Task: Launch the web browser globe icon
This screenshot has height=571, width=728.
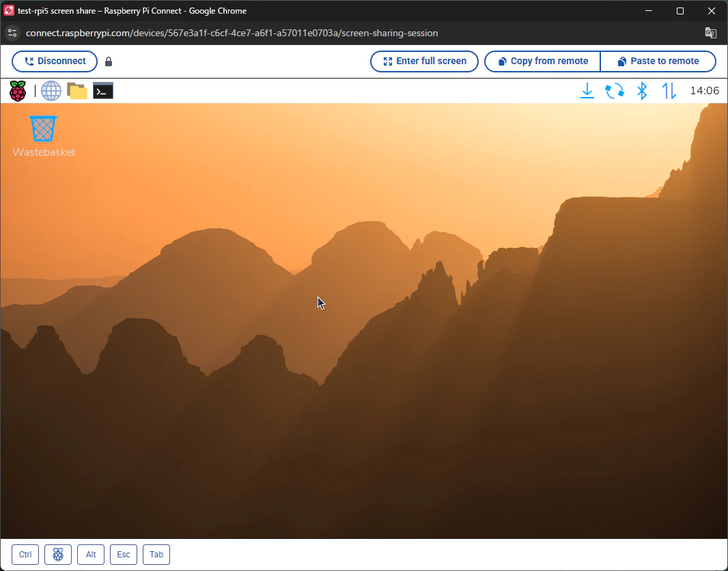Action: (51, 91)
